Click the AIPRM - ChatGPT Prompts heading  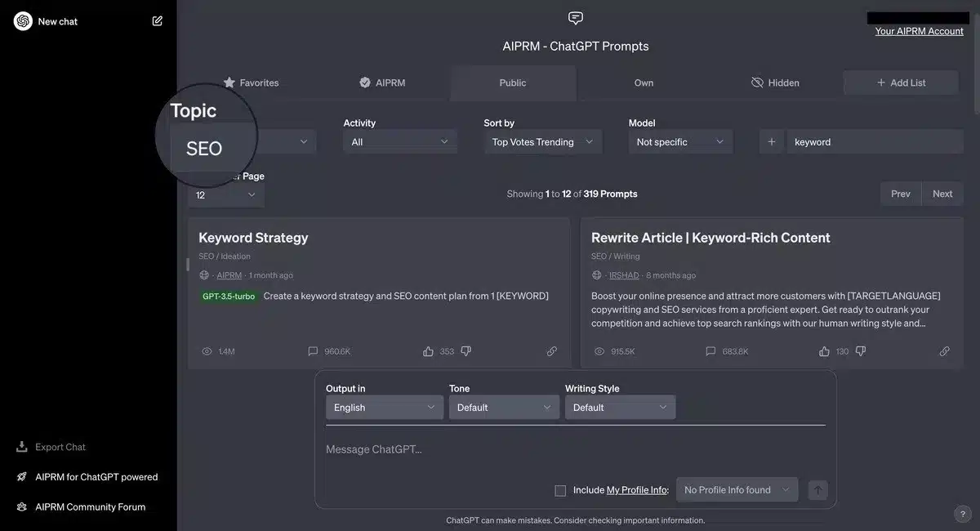576,47
